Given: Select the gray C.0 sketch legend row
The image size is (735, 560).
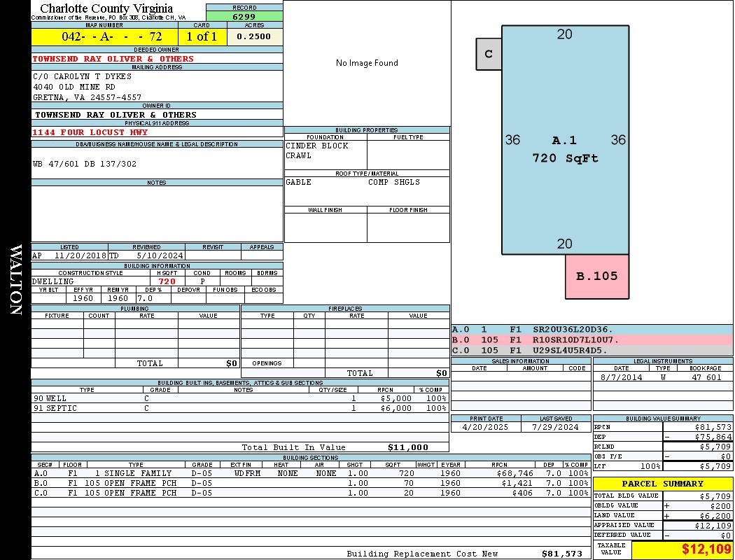Looking at the screenshot, I should [x=591, y=350].
